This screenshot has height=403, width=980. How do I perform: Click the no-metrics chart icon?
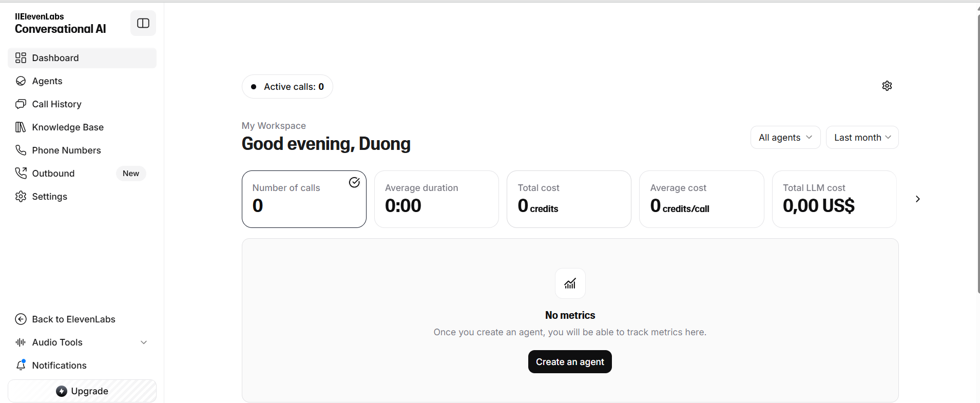570,283
